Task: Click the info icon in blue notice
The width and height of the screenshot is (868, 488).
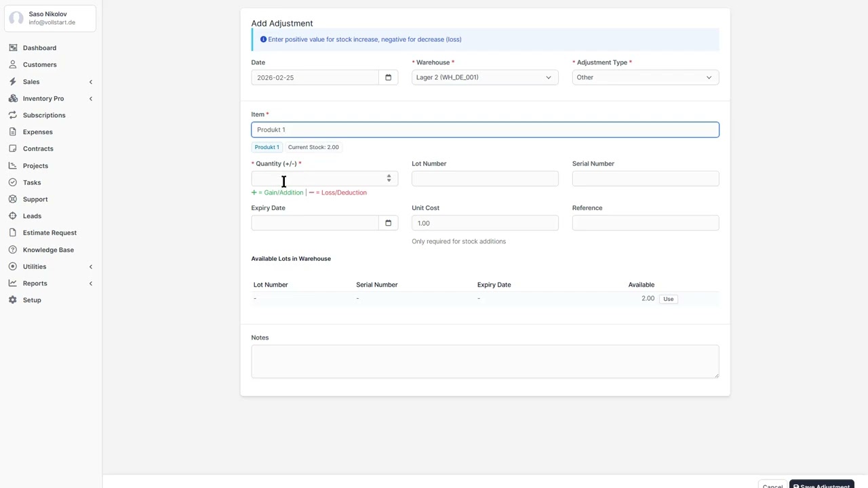Action: pos(263,39)
